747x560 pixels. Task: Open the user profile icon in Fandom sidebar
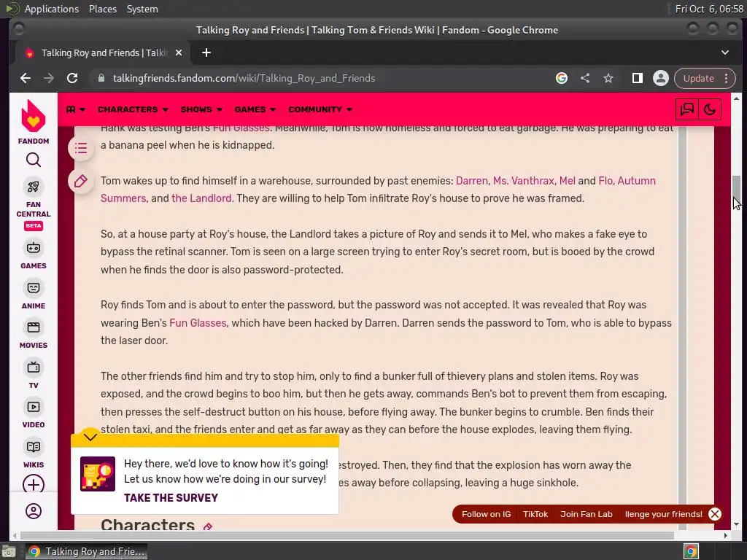click(x=34, y=511)
